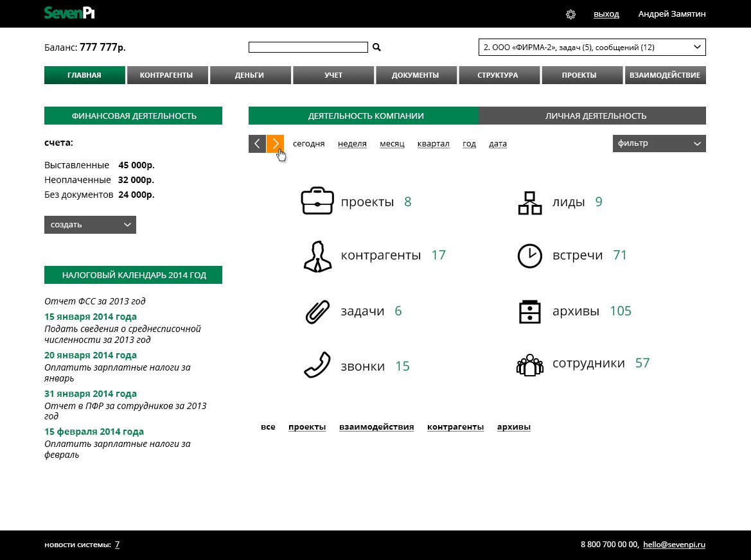
Task: Click Отчет ФСС за 2013 год
Action: coord(95,301)
